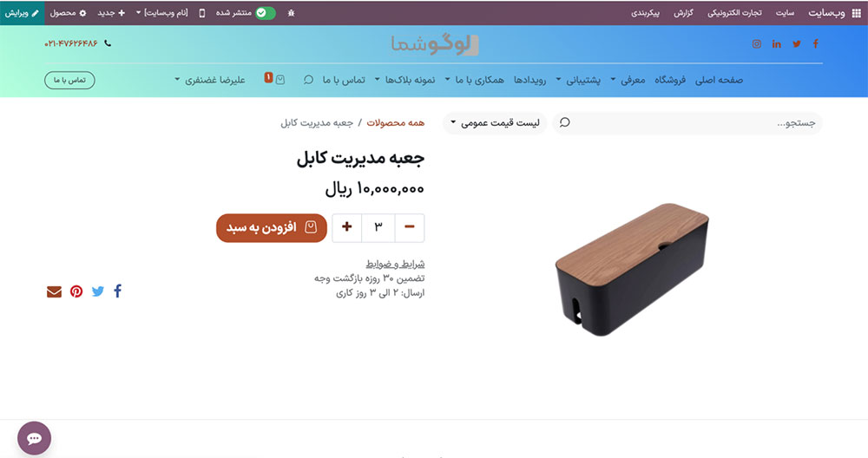The height and width of the screenshot is (458, 868).
Task: Open the تجارت الکترونیکی top menu
Action: click(734, 13)
